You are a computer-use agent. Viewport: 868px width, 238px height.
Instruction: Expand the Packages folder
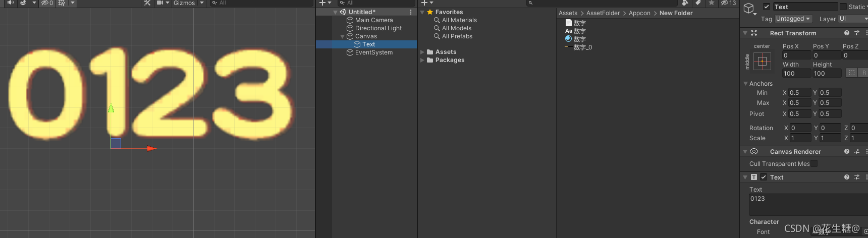coord(422,60)
